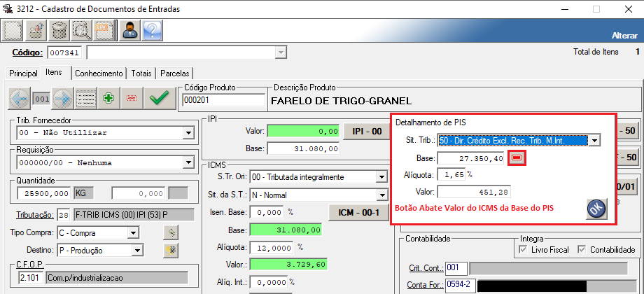644x294 pixels.
Task: Click red button to deduct ICMS from PIS base
Action: coord(515,159)
